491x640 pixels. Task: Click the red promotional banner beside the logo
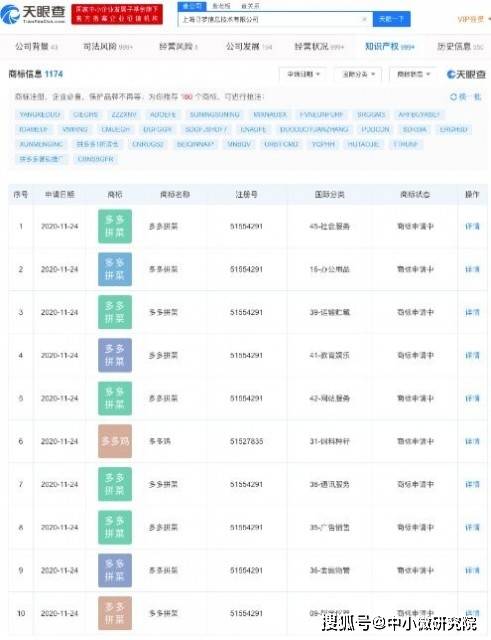[x=117, y=14]
